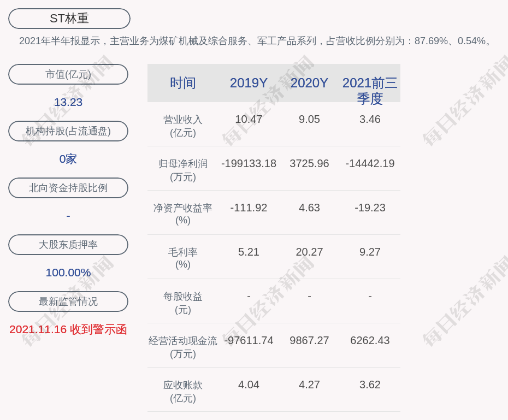Screen dimensions: 508x420
Task: Select the 最新监管情况 pill
Action: [68, 301]
